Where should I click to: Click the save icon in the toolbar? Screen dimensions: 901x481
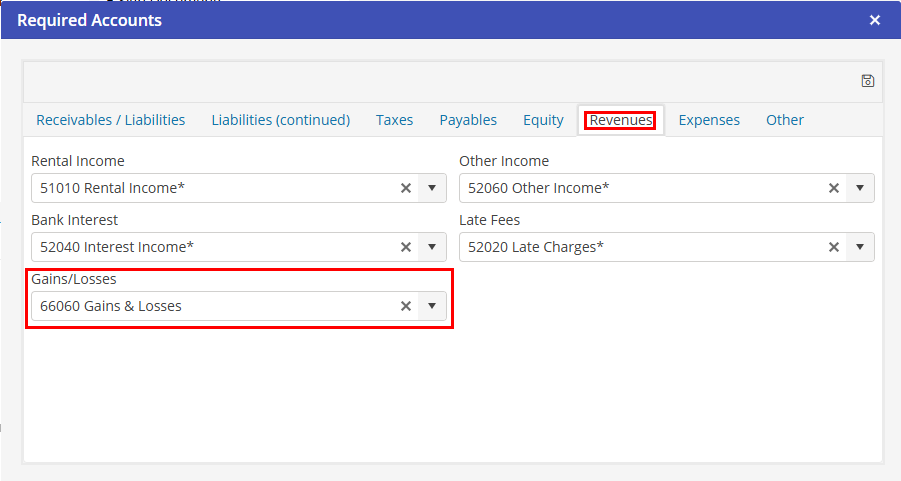tap(867, 81)
